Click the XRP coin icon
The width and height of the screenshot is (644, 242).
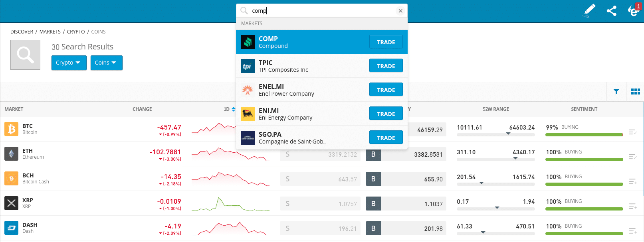tap(11, 203)
